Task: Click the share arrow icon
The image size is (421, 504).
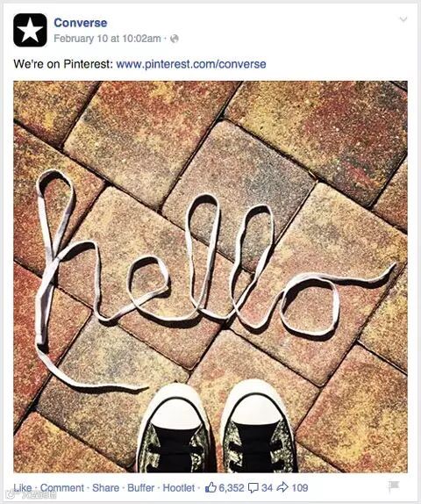Action: 282,487
